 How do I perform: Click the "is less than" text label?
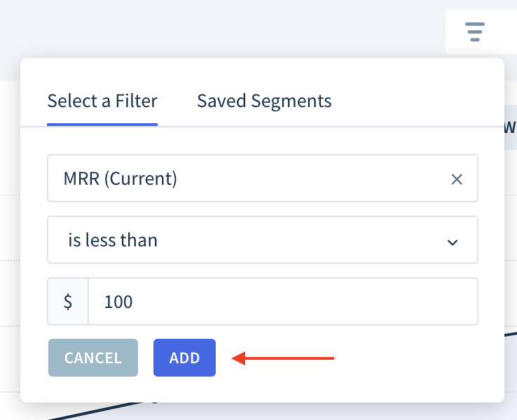pos(113,240)
